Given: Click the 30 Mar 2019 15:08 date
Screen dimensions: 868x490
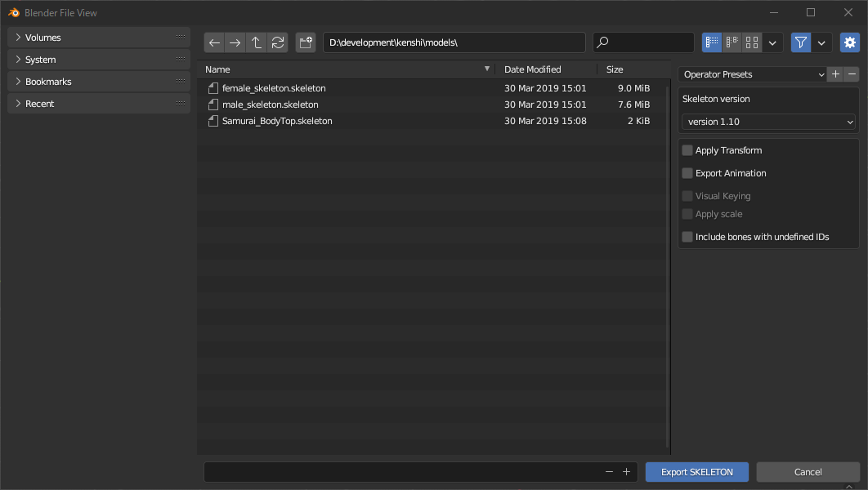Looking at the screenshot, I should [545, 121].
